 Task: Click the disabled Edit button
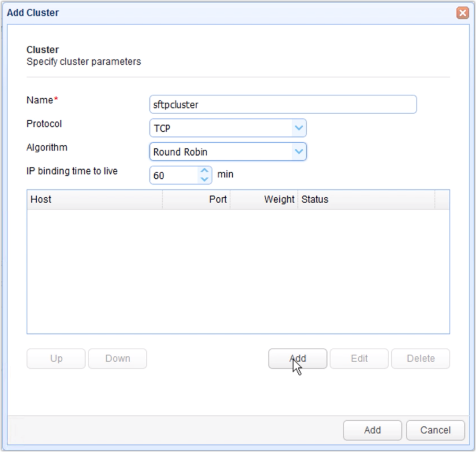(x=359, y=358)
